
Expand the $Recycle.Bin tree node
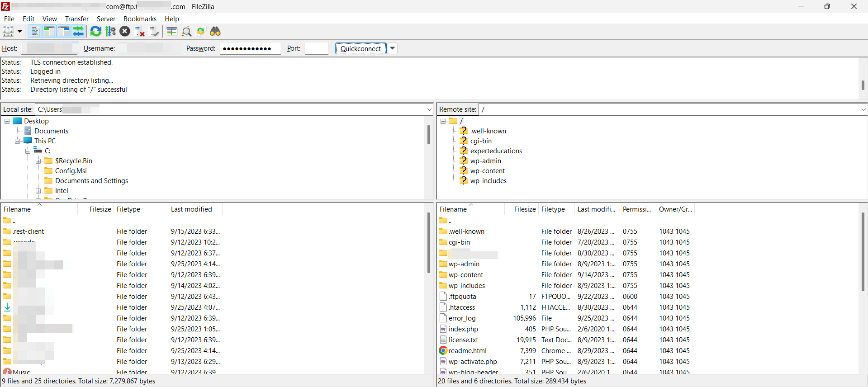[x=38, y=161]
